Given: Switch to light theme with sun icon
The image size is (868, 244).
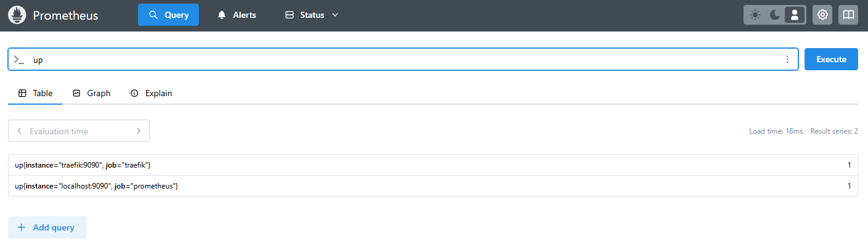Looking at the screenshot, I should (x=755, y=15).
